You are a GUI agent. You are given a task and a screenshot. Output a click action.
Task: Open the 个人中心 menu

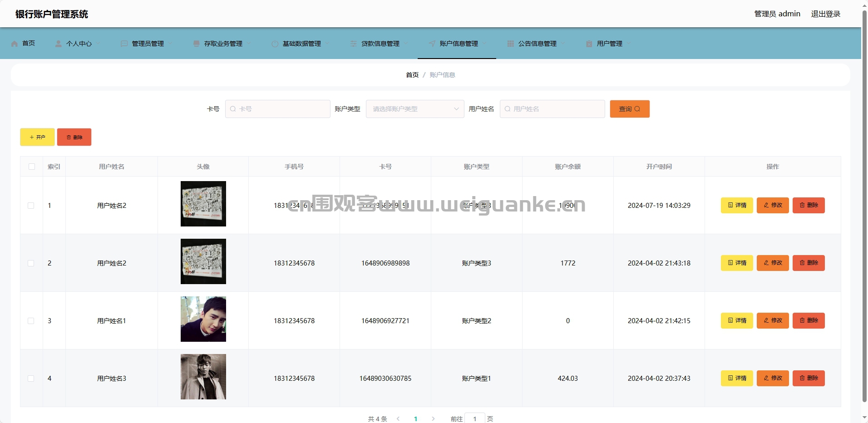point(77,44)
